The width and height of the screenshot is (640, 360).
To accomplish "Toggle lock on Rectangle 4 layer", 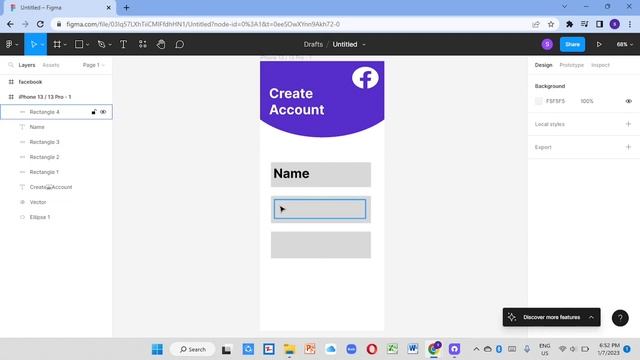I will click(94, 112).
